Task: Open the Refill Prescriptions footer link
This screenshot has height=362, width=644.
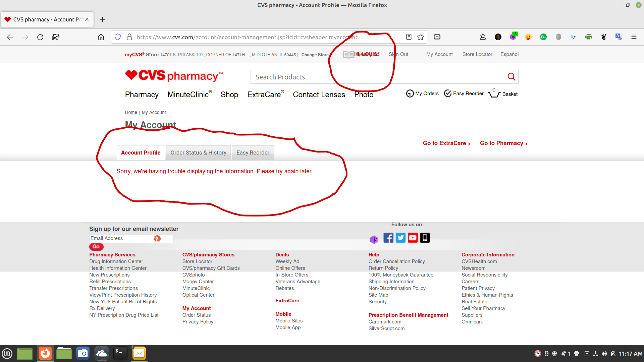Action: 110,282
